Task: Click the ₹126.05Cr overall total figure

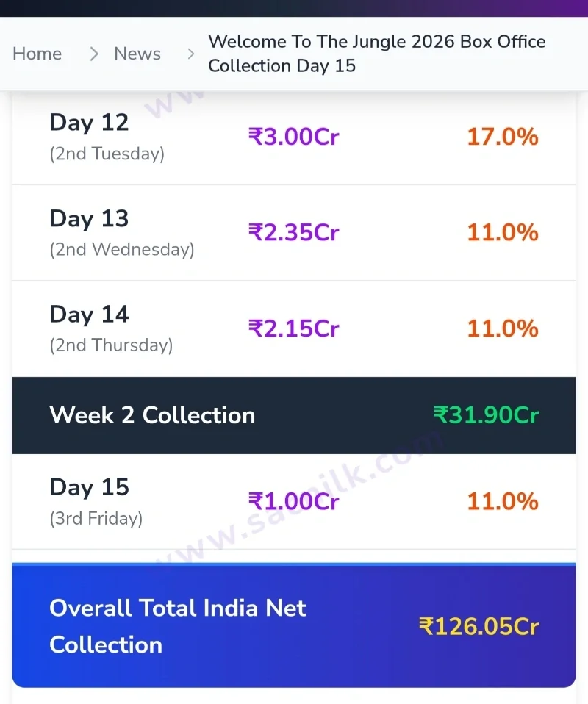Action: point(478,626)
